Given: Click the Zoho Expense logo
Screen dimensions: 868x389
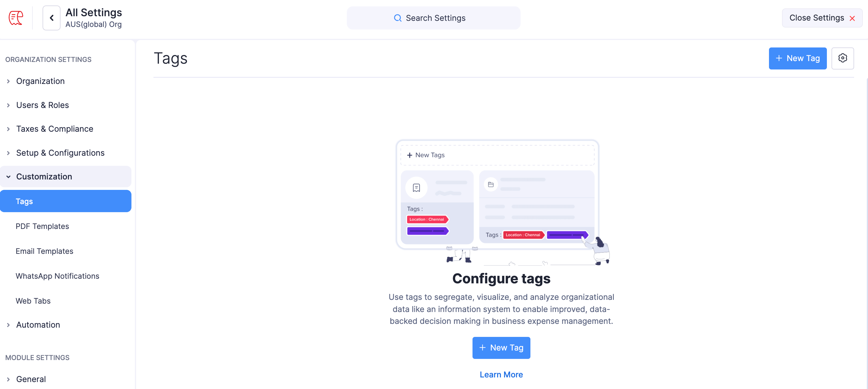Looking at the screenshot, I should (x=15, y=18).
